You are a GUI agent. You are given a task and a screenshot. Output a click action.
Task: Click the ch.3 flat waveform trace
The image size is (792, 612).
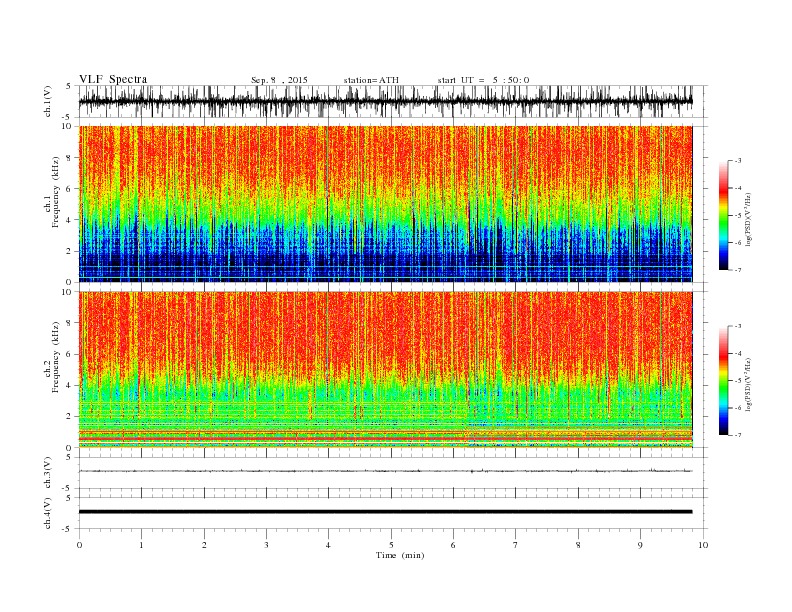pyautogui.click(x=385, y=471)
